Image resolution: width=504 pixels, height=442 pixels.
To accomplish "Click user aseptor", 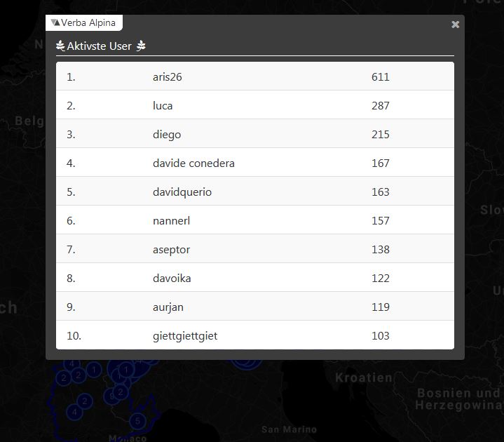I will (171, 250).
